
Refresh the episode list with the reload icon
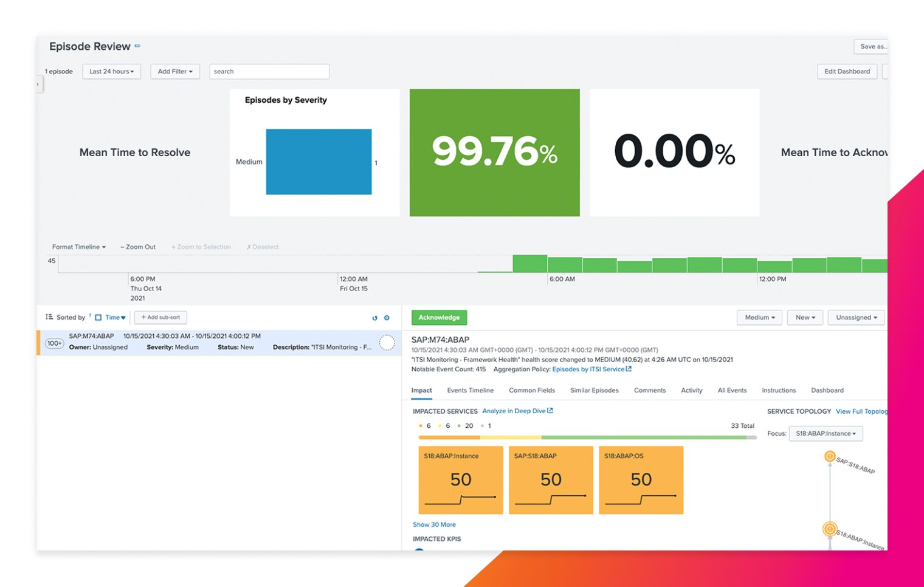tap(375, 317)
